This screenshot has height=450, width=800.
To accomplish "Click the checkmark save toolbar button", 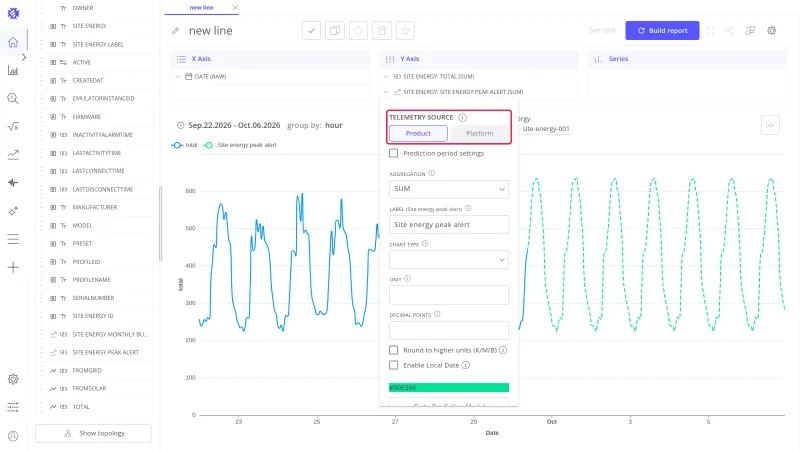I will click(311, 31).
